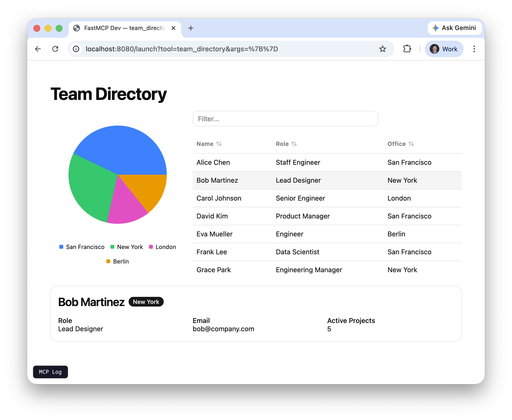Click the New York badge next to Bob Martinez
The width and height of the screenshot is (512, 420).
point(146,302)
